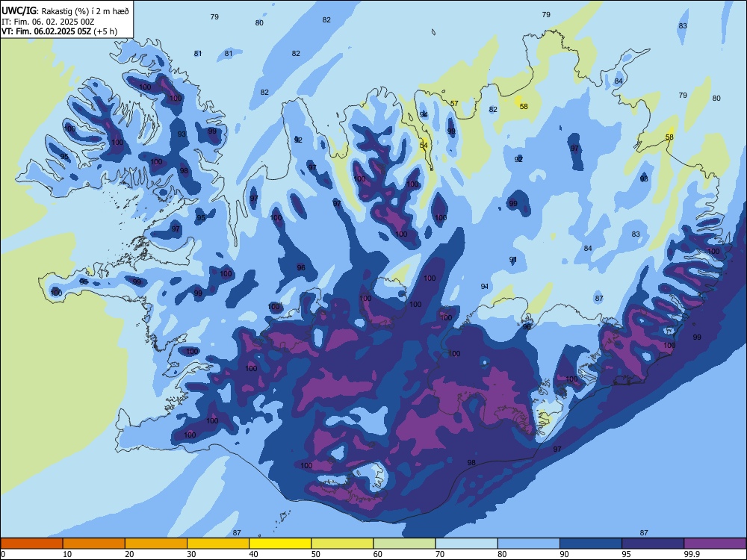Click the init time 'IT: Fim. 06. 02. 2025 00Z'
Screen dimensions: 747x560
pos(48,22)
